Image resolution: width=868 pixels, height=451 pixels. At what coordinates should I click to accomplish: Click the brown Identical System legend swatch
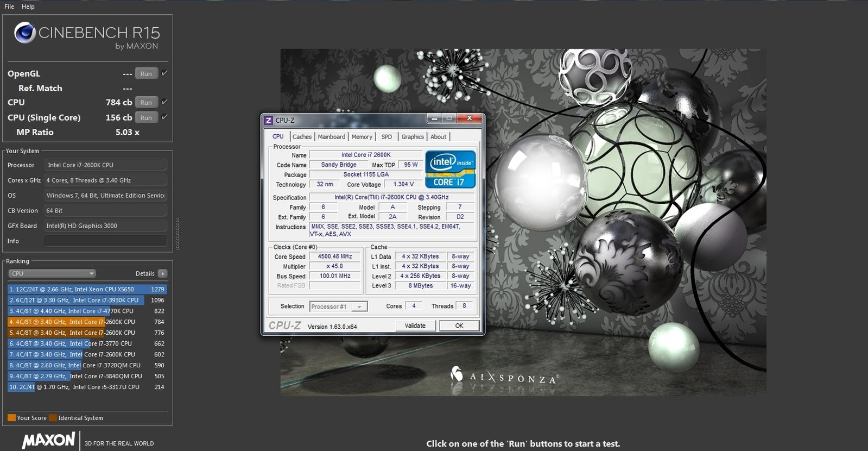(x=53, y=418)
